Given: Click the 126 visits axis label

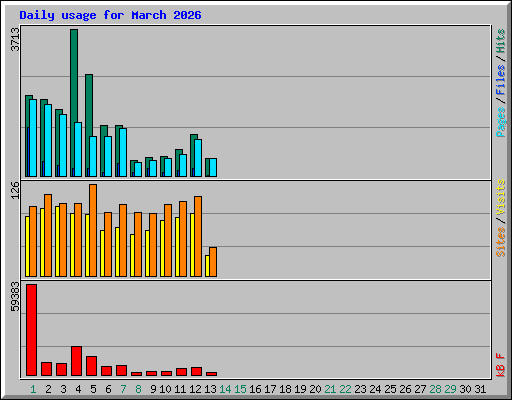Looking at the screenshot, I should tap(15, 190).
